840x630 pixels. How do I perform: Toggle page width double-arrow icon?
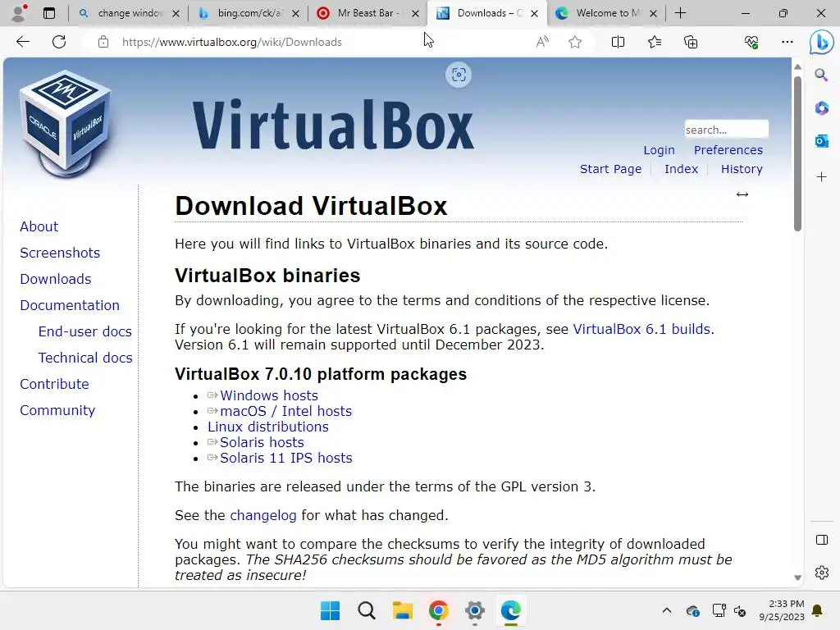point(742,194)
